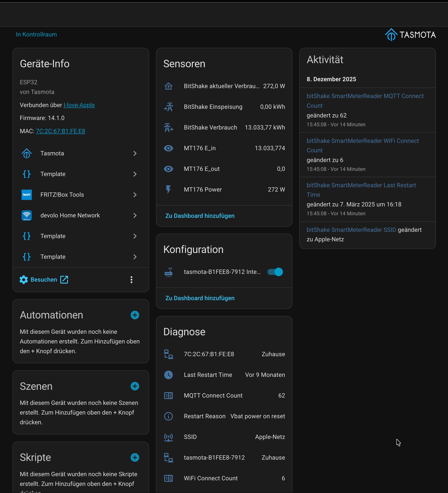Click the MT176 Power lightning bolt icon

(168, 189)
